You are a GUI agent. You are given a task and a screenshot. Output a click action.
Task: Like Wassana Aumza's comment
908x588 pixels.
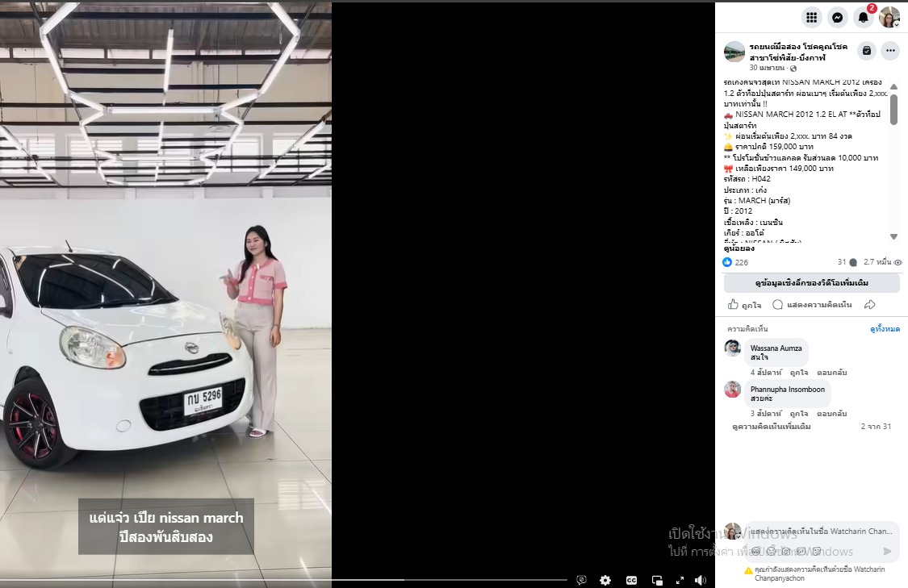[799, 372]
